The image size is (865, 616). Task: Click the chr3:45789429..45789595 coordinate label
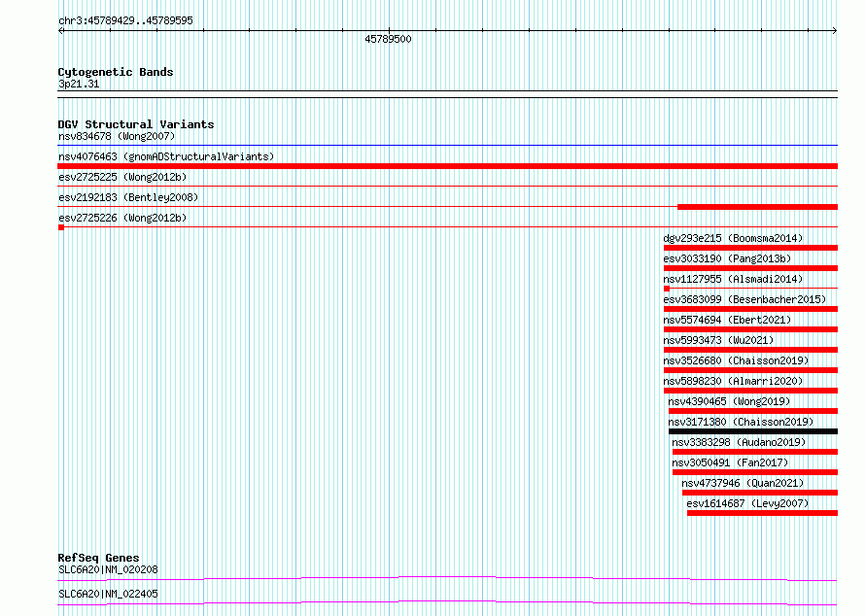pos(125,20)
